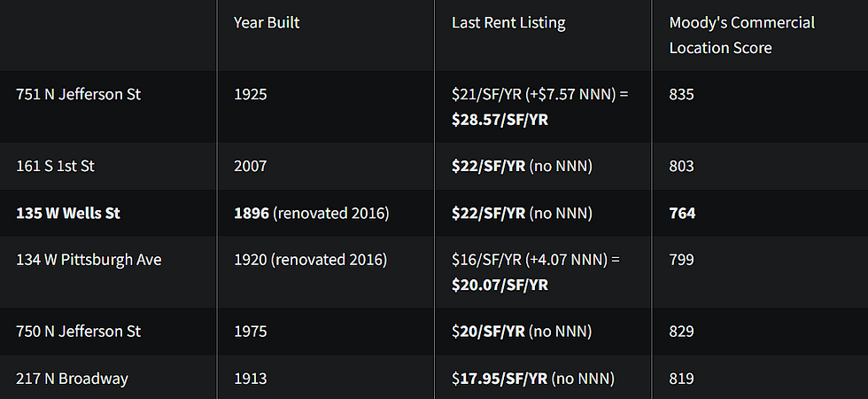This screenshot has width=868, height=399.
Task: Click the 1896 (renovated 2016) cell
Action: pyautogui.click(x=312, y=214)
